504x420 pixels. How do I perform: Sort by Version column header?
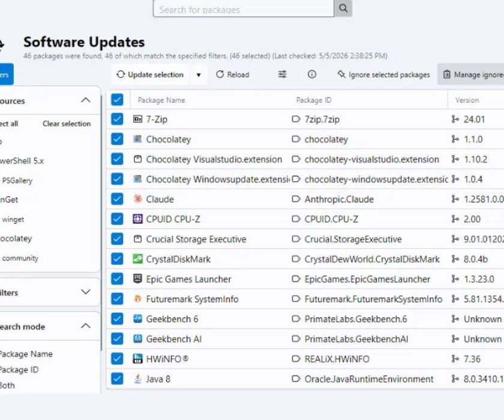(467, 100)
